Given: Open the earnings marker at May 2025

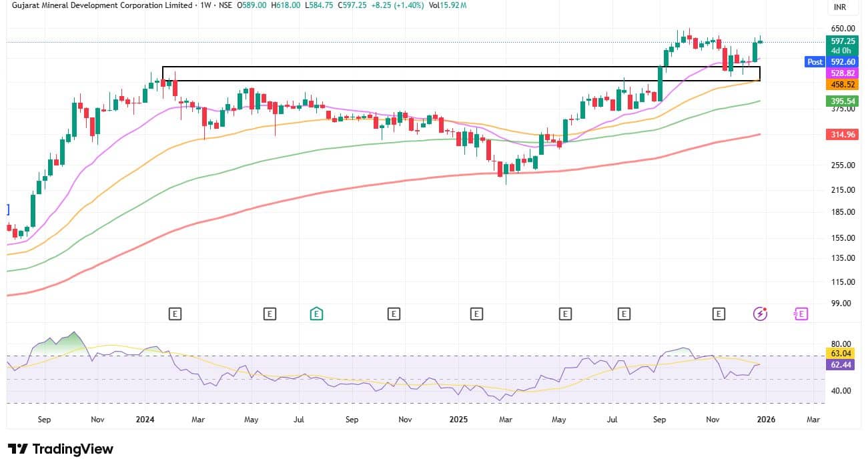Looking at the screenshot, I should [x=566, y=313].
